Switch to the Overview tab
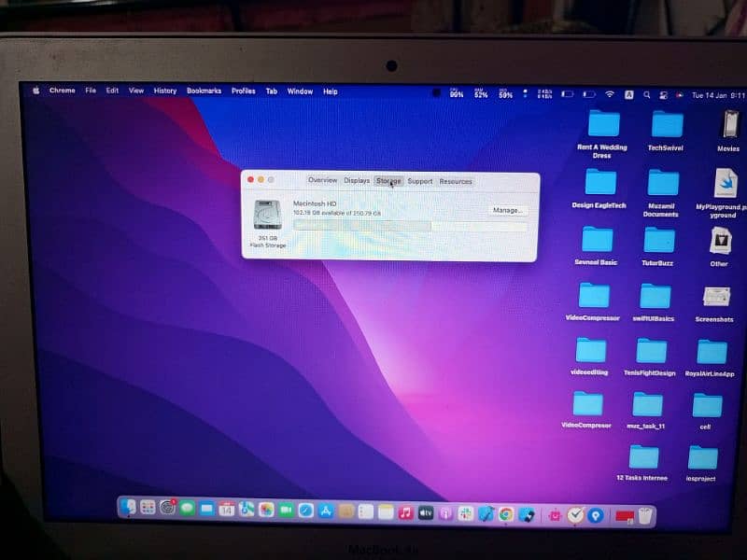 (322, 181)
